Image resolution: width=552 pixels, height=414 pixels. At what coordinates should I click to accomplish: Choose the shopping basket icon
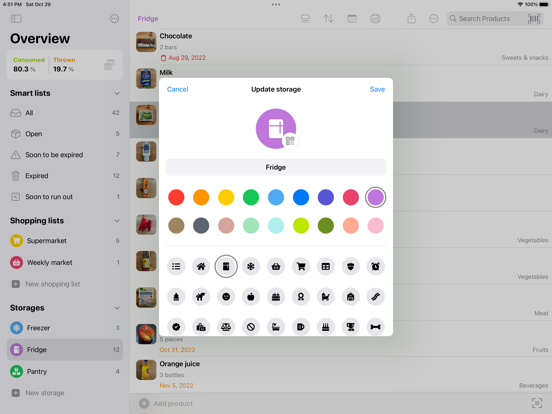click(276, 266)
